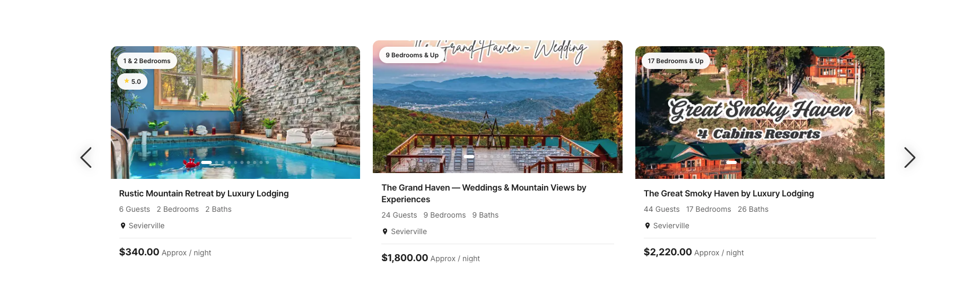Image resolution: width=980 pixels, height=284 pixels.
Task: Click the next arrow on the carousel
Action: pos(909,158)
